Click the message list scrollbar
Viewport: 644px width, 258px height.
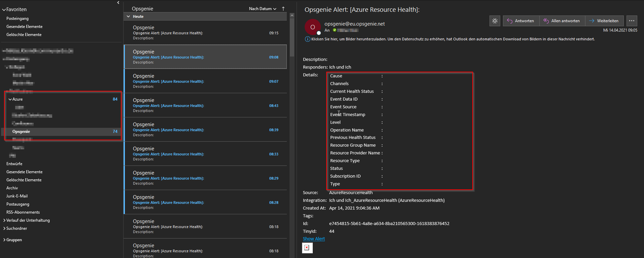coord(292,37)
